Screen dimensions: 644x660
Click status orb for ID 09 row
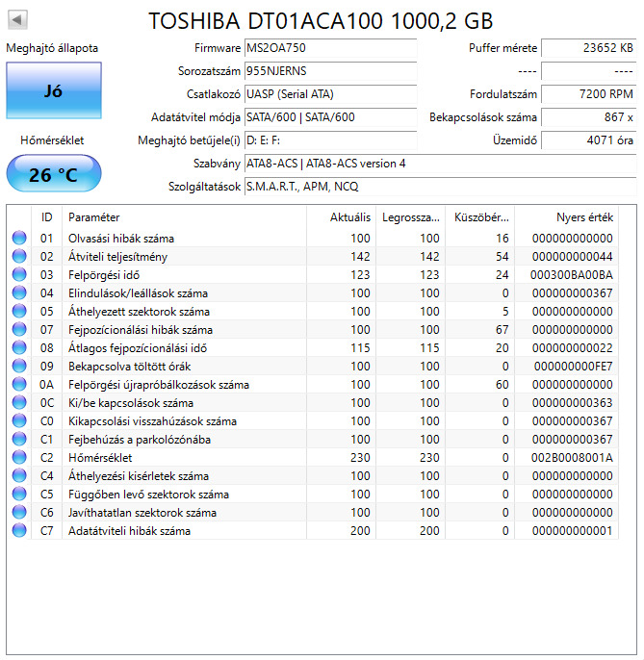pos(19,366)
